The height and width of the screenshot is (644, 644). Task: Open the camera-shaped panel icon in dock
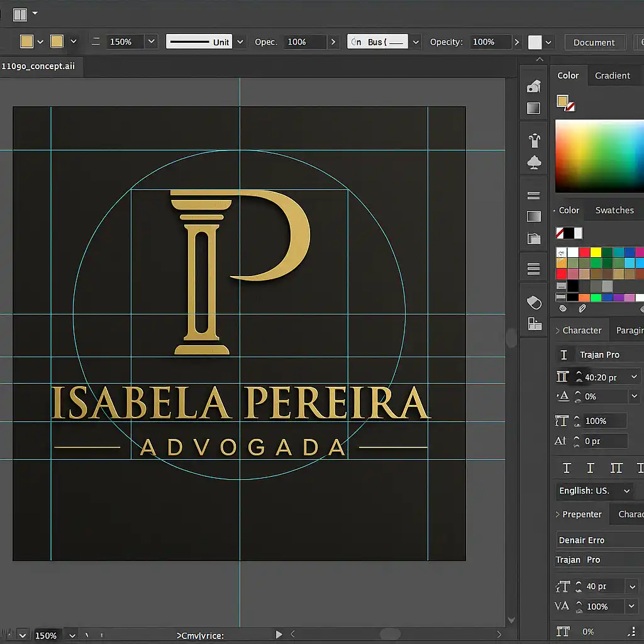click(533, 86)
